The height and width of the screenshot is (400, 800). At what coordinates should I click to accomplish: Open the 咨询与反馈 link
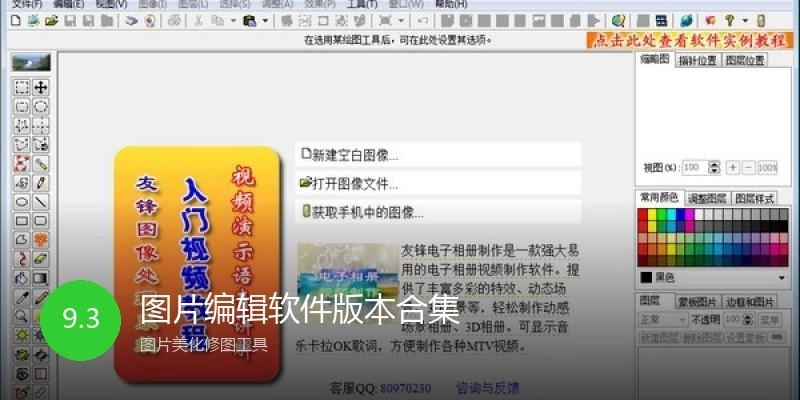tap(487, 388)
